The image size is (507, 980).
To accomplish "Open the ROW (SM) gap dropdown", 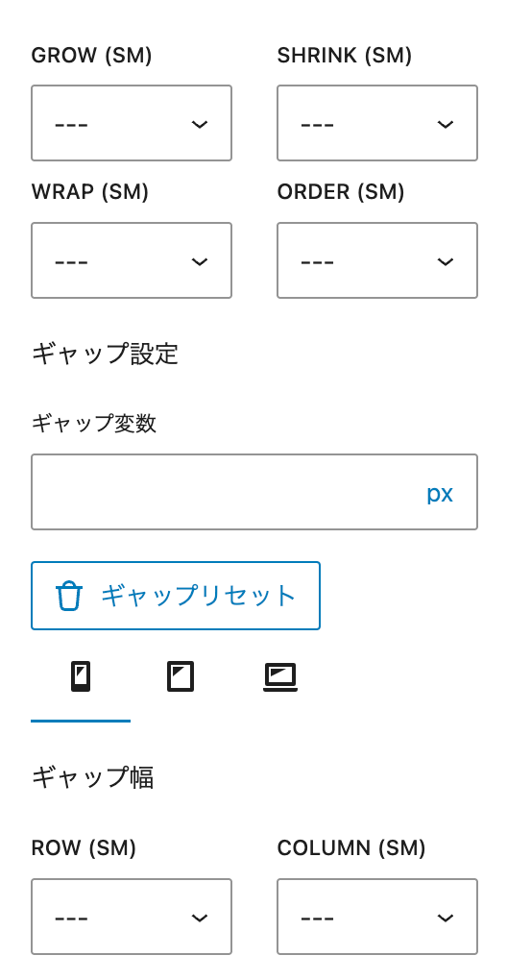I will pos(132,917).
